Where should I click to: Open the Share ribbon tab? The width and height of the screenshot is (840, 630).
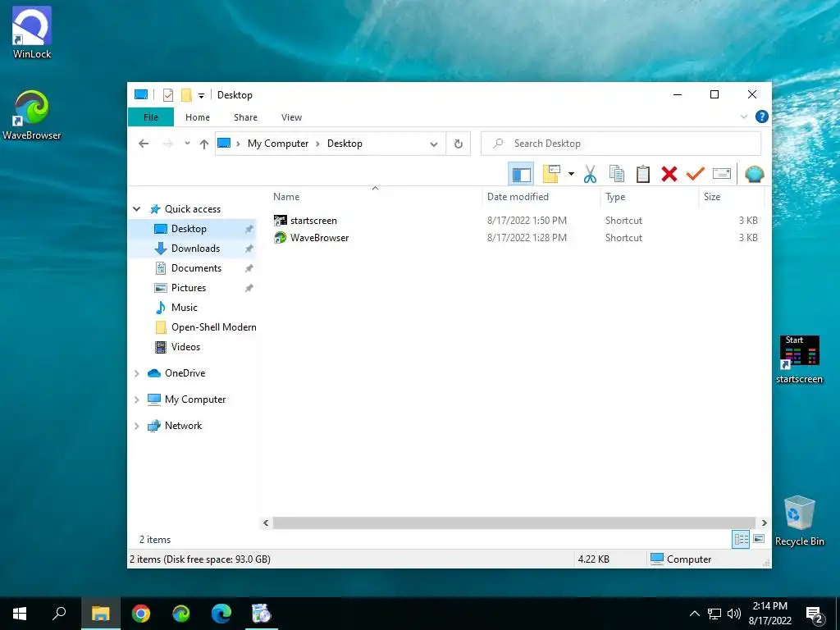(245, 117)
